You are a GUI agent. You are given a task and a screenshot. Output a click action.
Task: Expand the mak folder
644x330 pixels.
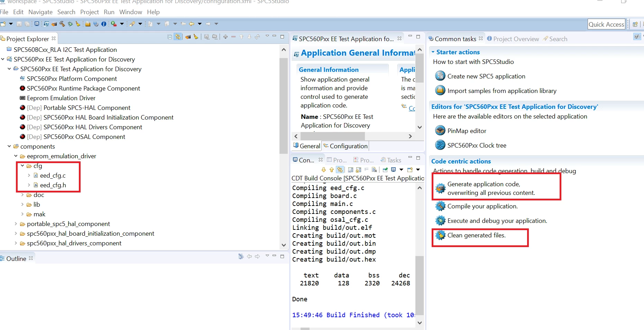[x=22, y=214]
